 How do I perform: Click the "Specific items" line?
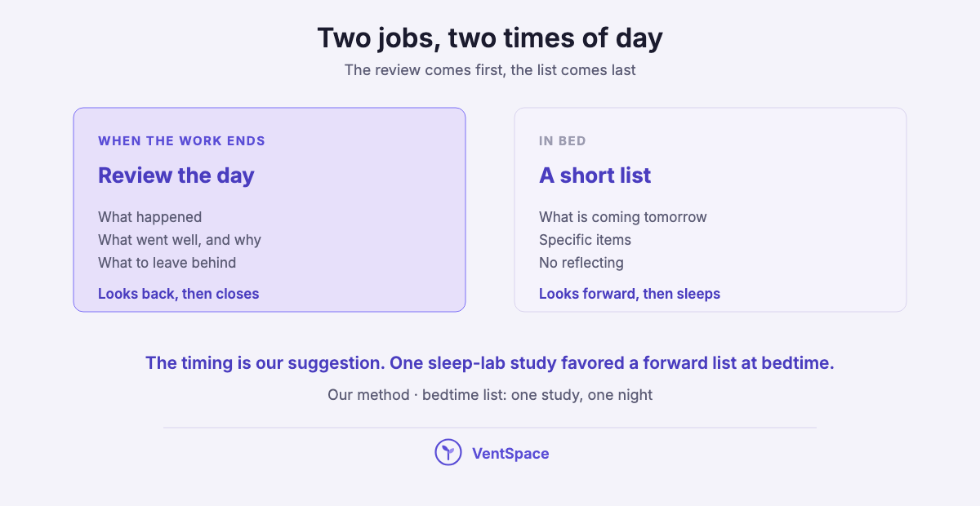pyautogui.click(x=585, y=240)
